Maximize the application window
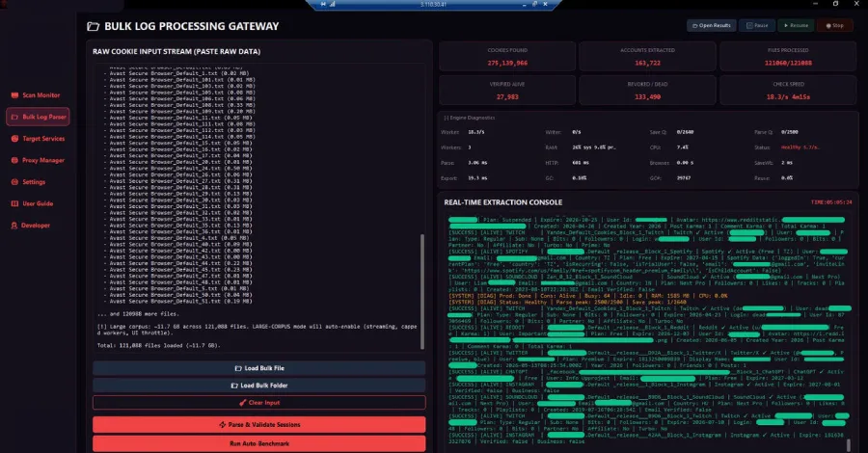The width and height of the screenshot is (868, 453). click(x=836, y=3)
